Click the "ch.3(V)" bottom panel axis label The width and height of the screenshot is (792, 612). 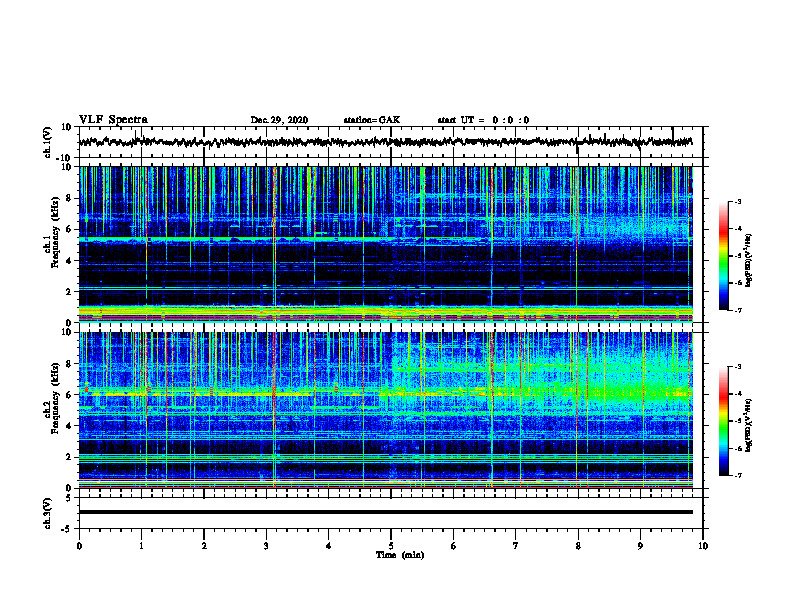coord(48,513)
